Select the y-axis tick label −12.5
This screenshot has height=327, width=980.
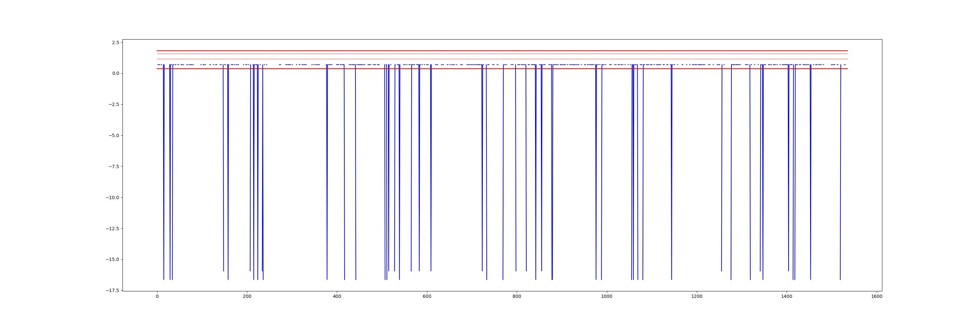point(112,229)
